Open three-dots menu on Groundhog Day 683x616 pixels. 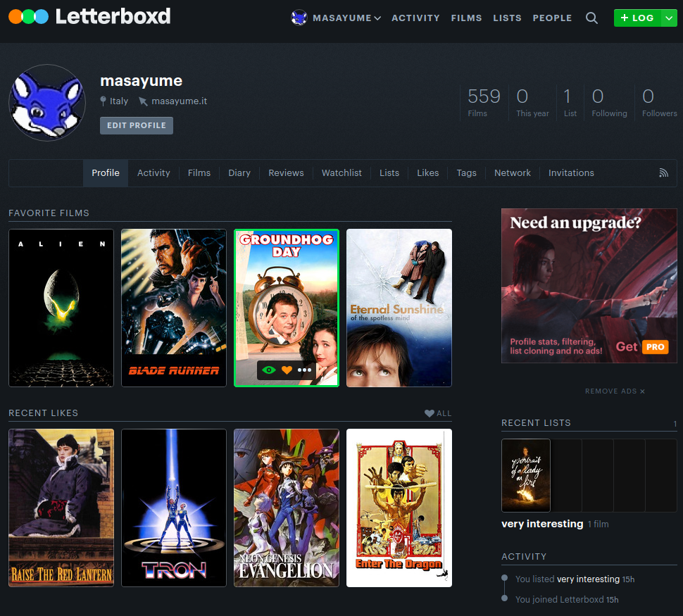304,370
